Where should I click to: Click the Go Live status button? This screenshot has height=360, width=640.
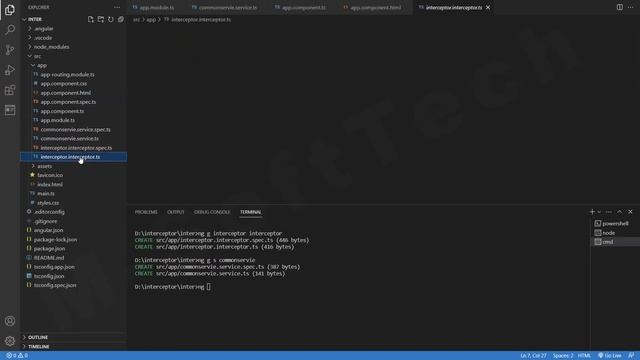[x=610, y=356]
